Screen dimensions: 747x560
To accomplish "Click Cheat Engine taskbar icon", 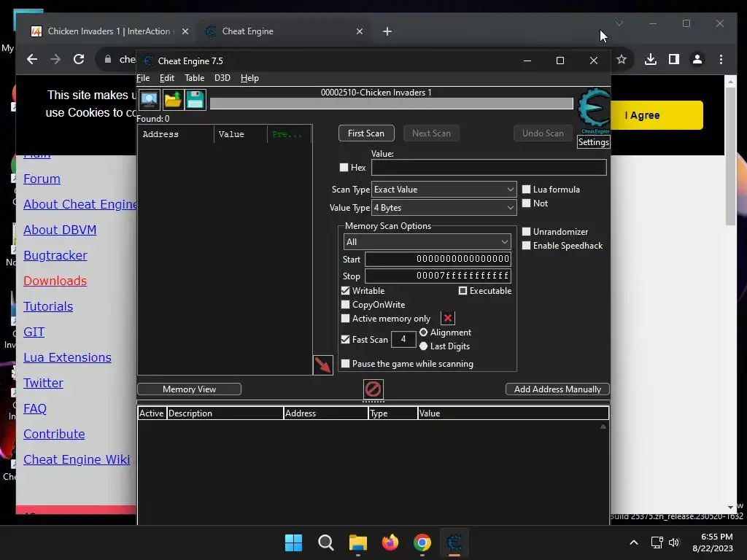I will (x=454, y=542).
